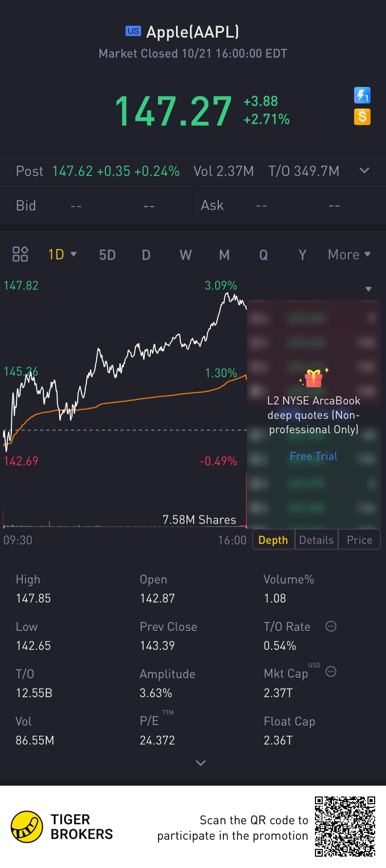Tap the blue lightning quick-trade icon
Viewport: 386px width, 868px height.
pos(362,95)
